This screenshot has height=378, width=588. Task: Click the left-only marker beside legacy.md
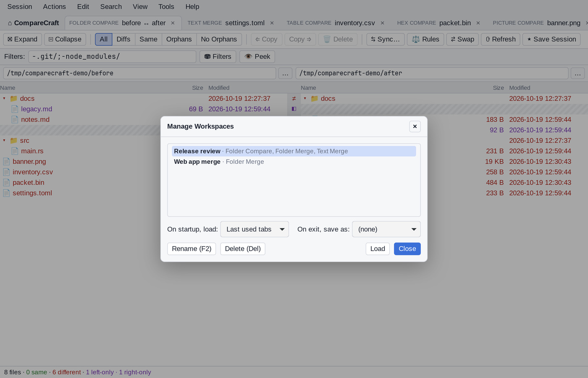pyautogui.click(x=294, y=109)
